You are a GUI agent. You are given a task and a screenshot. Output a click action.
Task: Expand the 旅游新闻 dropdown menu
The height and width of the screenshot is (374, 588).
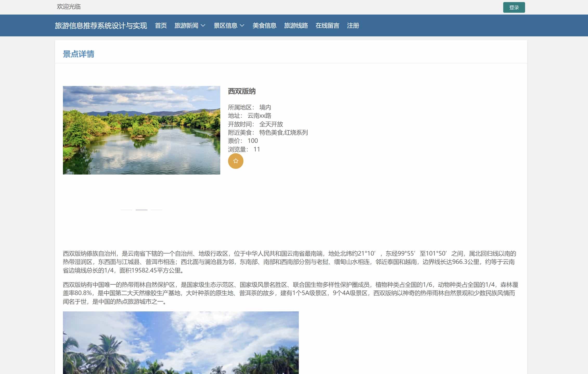[190, 25]
